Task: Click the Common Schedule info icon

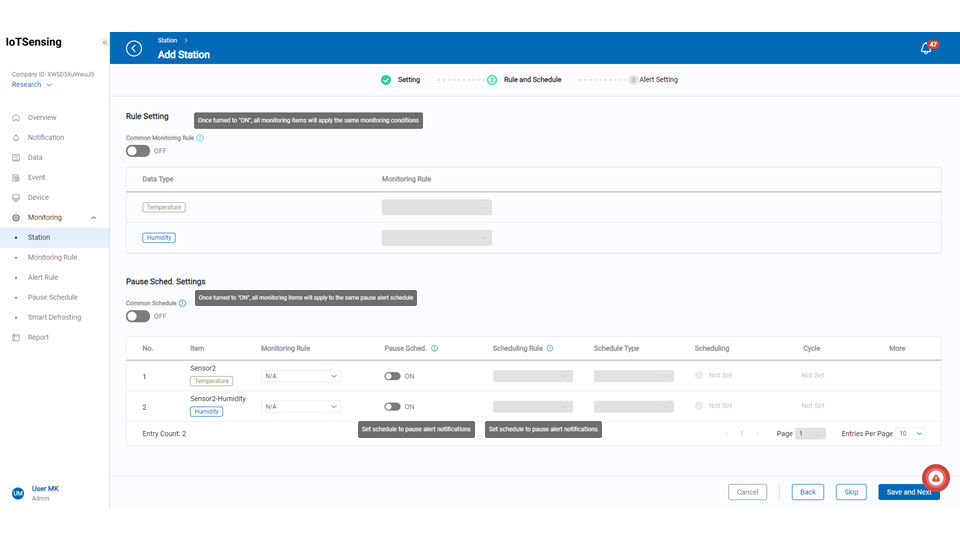Action: (x=182, y=303)
